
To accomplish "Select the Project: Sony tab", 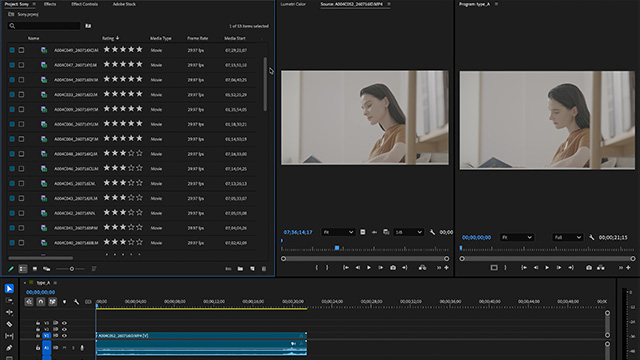I will (17, 4).
